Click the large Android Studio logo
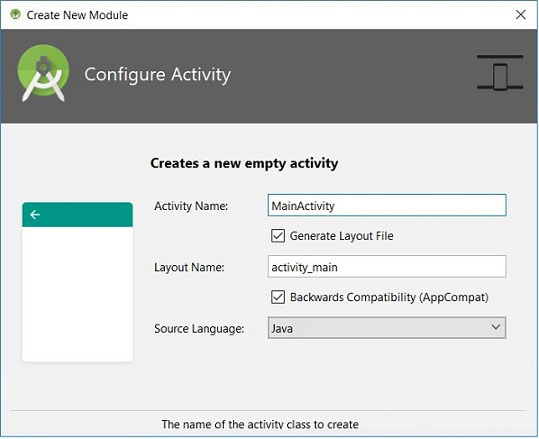Image resolution: width=539 pixels, height=439 pixels. (x=43, y=73)
